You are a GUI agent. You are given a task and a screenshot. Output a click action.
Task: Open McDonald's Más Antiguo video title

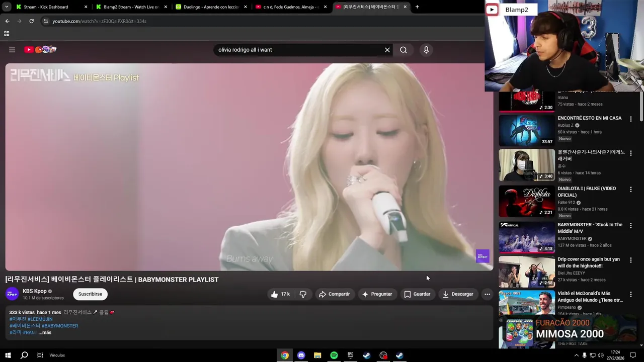click(x=590, y=297)
